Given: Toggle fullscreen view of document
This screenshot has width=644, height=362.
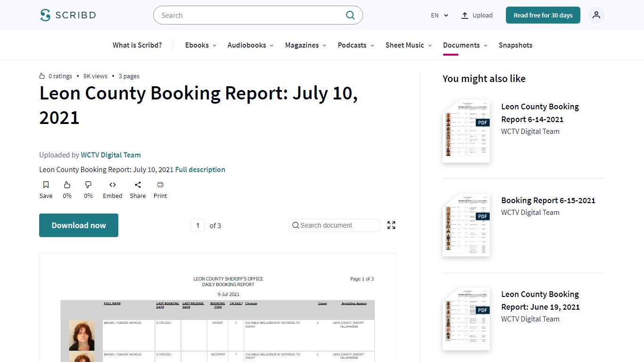Looking at the screenshot, I should pos(391,225).
